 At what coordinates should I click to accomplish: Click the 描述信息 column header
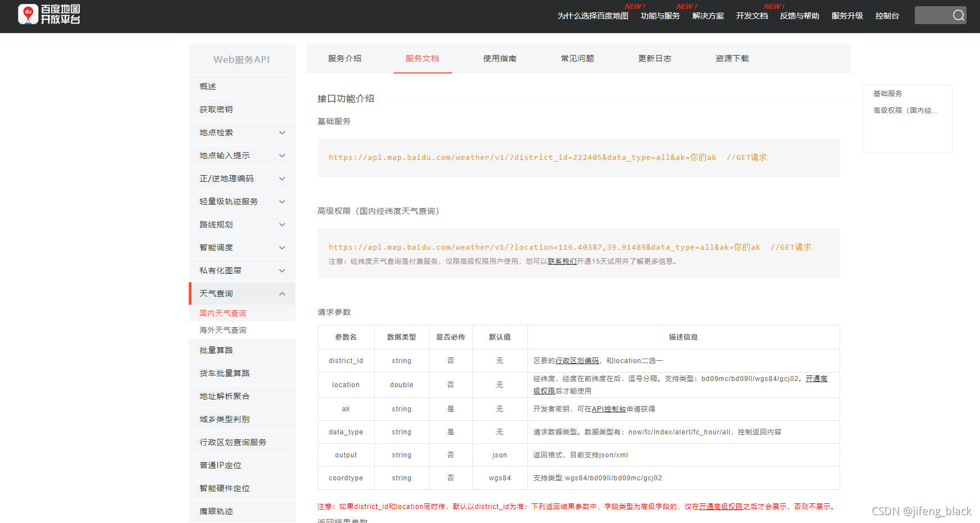(683, 337)
